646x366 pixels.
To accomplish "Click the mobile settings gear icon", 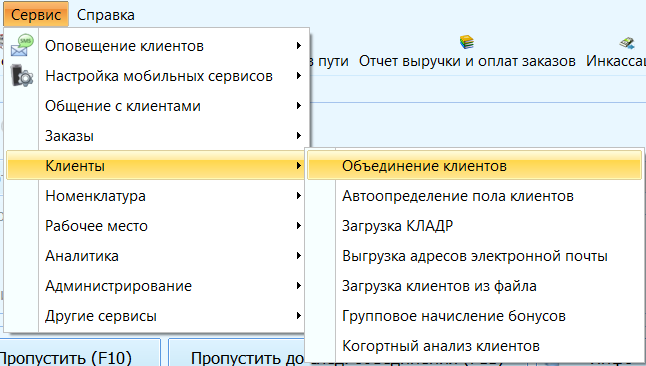I will [22, 75].
